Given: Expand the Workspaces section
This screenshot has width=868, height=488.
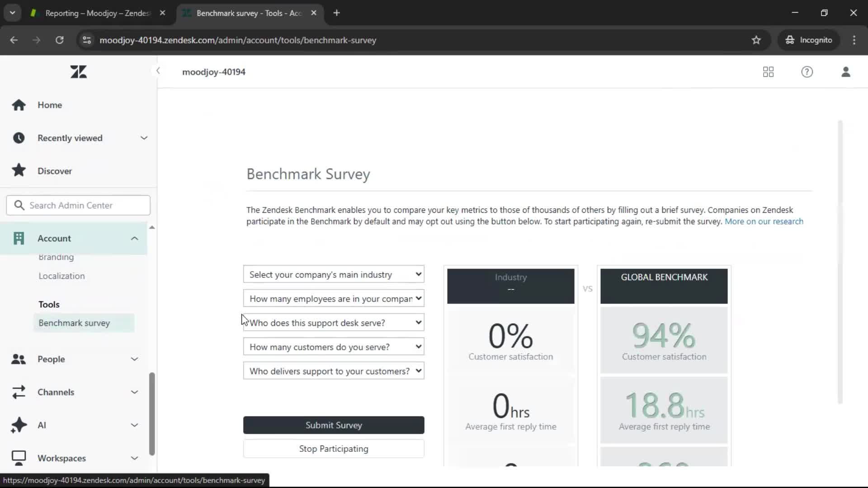Looking at the screenshot, I should (x=134, y=458).
